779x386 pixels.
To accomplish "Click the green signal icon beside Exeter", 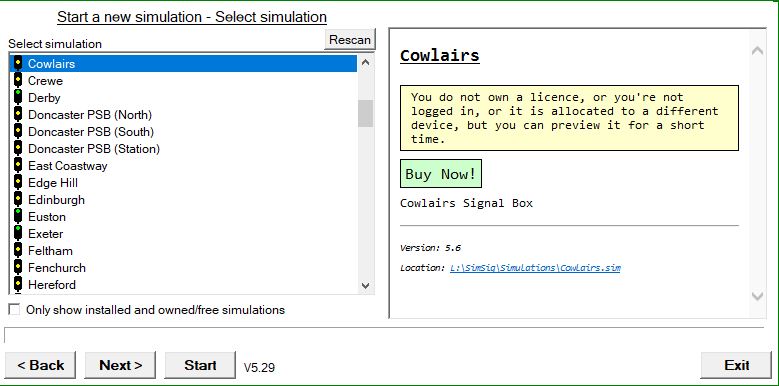I will pos(18,233).
